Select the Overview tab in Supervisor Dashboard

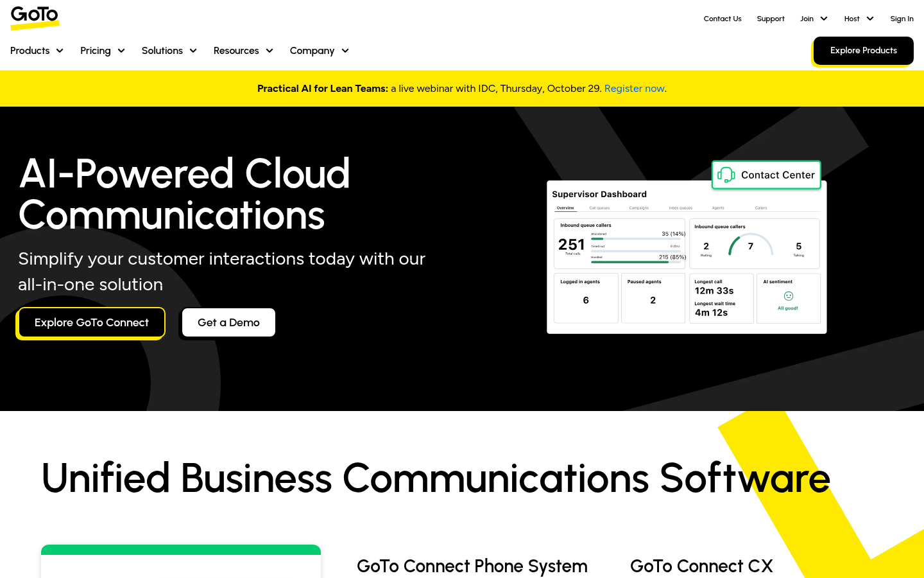[565, 208]
